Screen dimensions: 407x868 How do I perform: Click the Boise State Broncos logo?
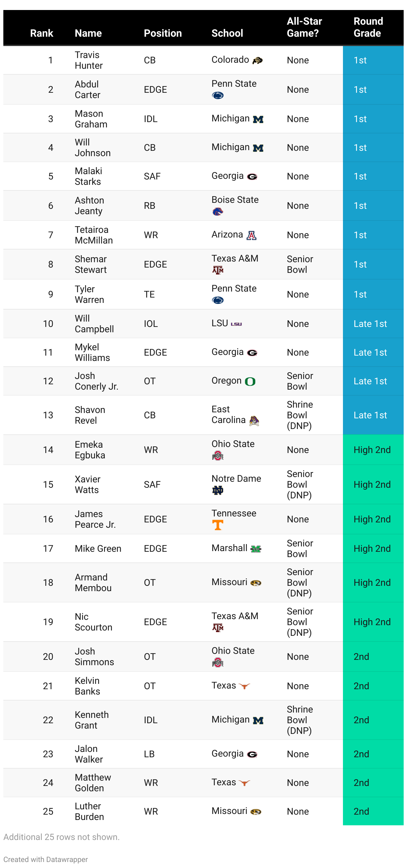pos(218,211)
